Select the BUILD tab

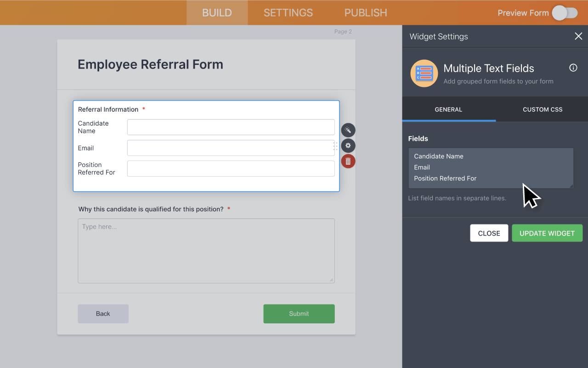[x=217, y=12]
